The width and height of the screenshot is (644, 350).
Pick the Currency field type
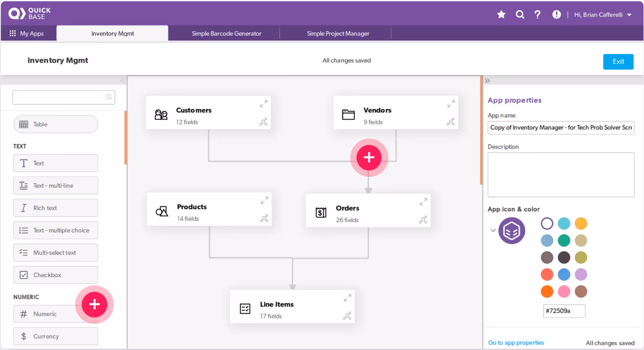[x=55, y=336]
